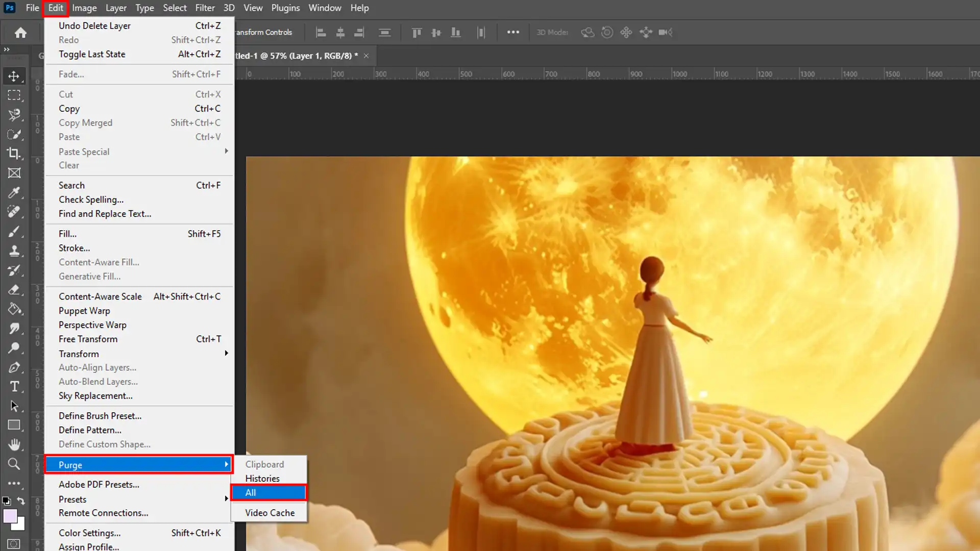The width and height of the screenshot is (980, 551).
Task: Open the Layer menu
Action: point(116,8)
